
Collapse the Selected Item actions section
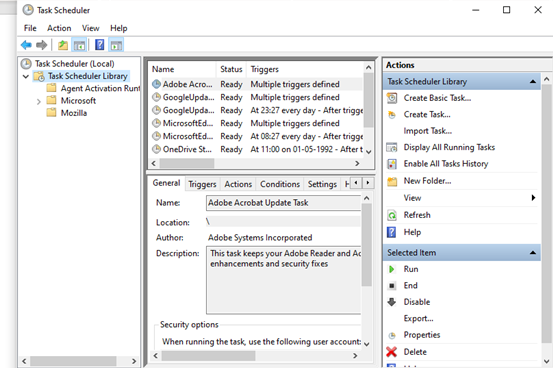[533, 253]
